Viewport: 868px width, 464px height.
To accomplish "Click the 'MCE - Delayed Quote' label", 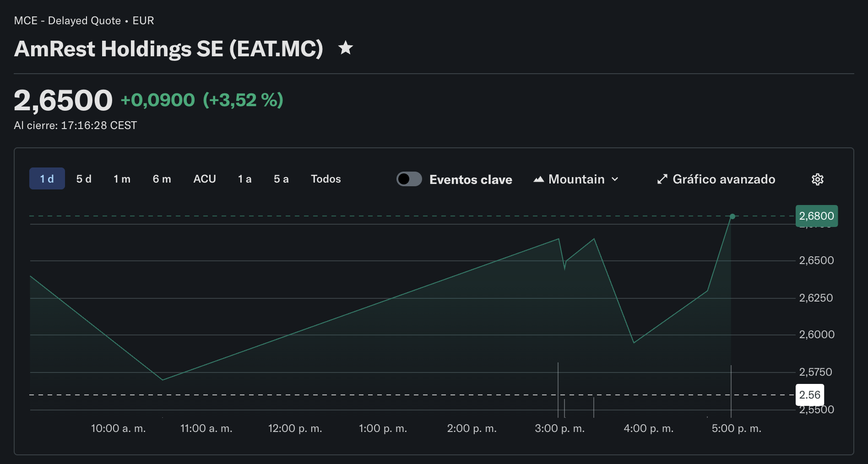I will pos(67,21).
